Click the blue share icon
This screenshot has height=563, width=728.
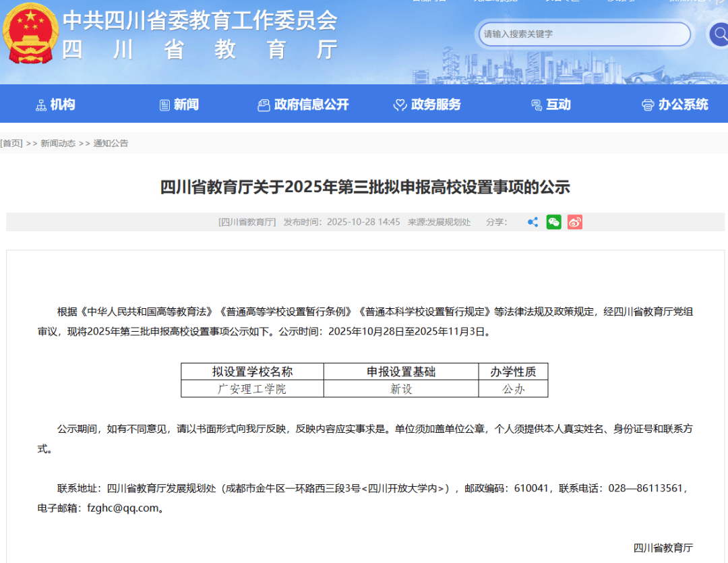[x=533, y=222]
